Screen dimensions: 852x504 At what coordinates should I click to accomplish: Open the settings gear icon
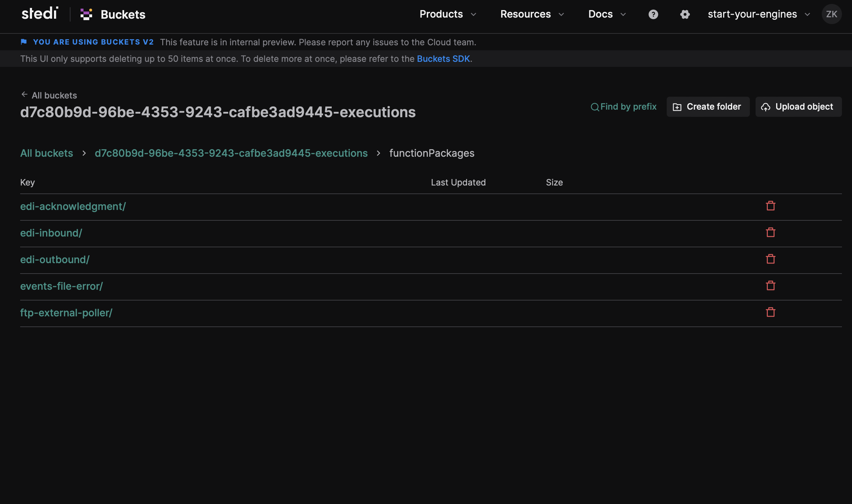(x=685, y=14)
